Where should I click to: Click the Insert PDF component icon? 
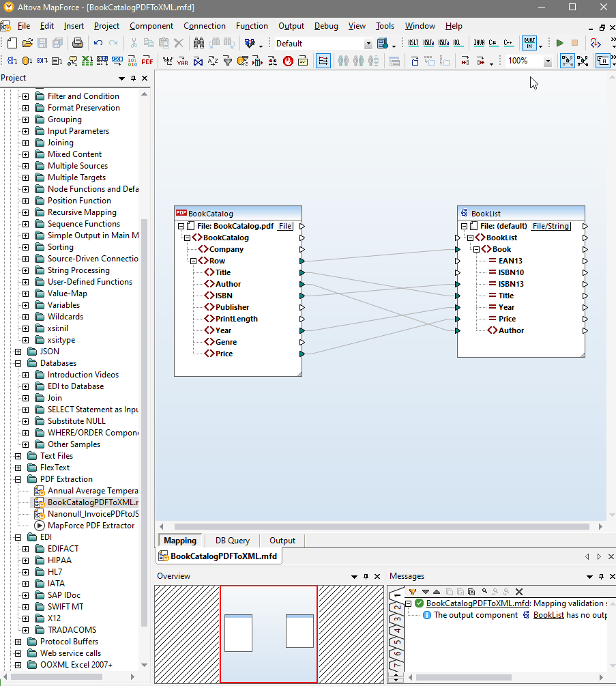tap(147, 61)
